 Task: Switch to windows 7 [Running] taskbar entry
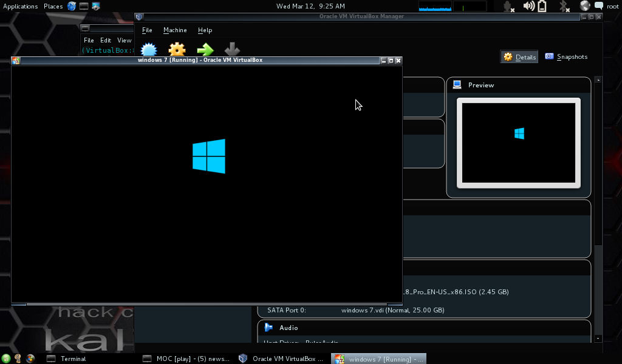(379, 359)
